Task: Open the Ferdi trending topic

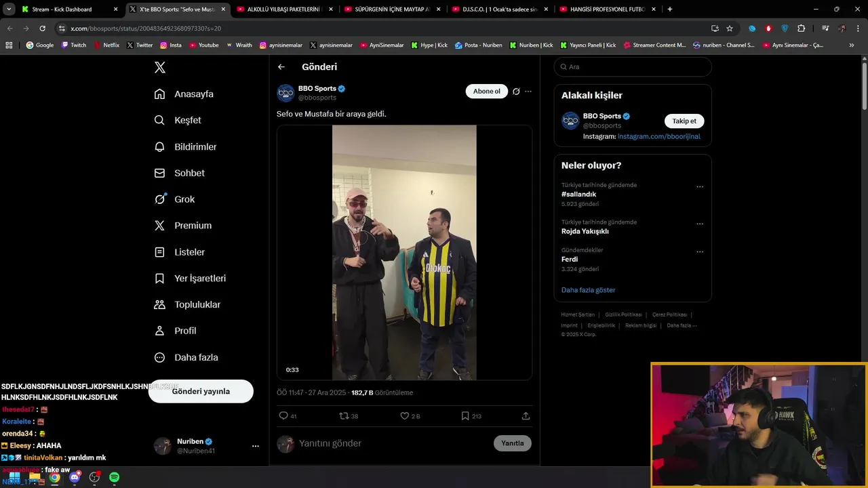Action: (570, 260)
